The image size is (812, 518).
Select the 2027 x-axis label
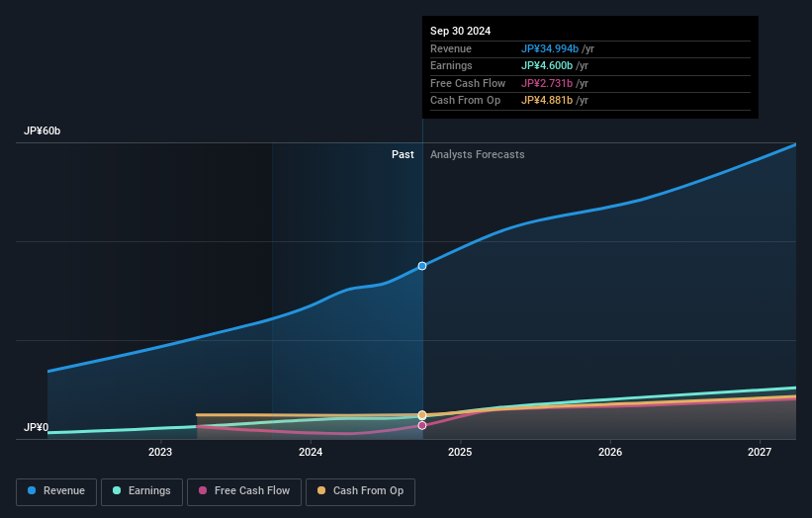click(x=760, y=453)
